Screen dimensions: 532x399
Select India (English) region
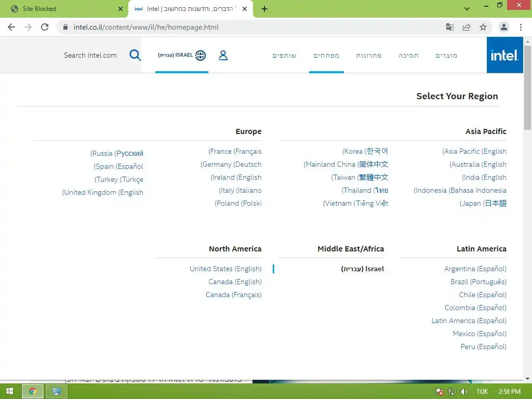coord(484,177)
